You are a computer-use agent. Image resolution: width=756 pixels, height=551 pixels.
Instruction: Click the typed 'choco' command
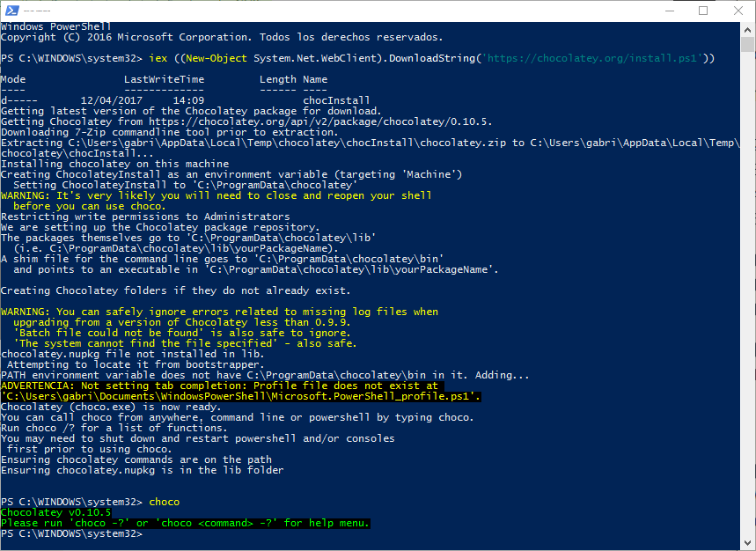(x=164, y=502)
